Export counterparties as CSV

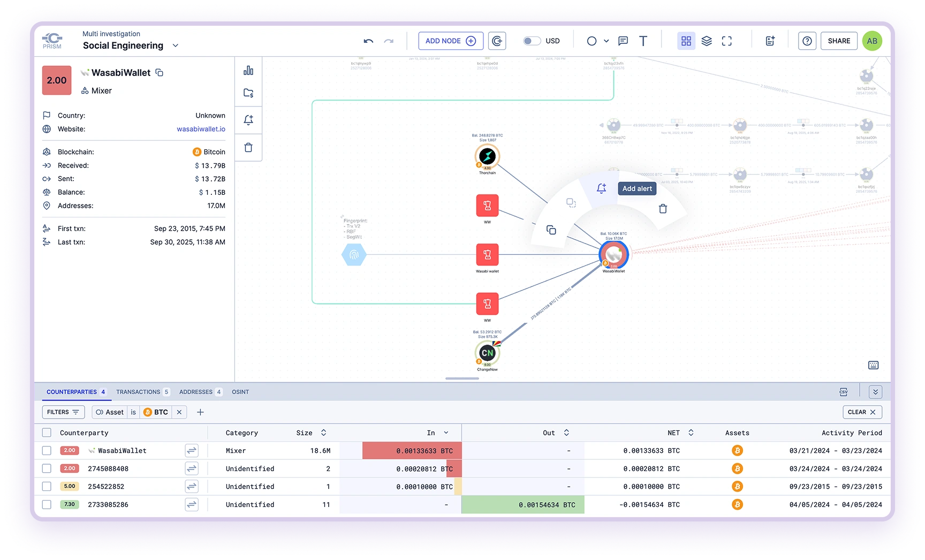coord(844,392)
